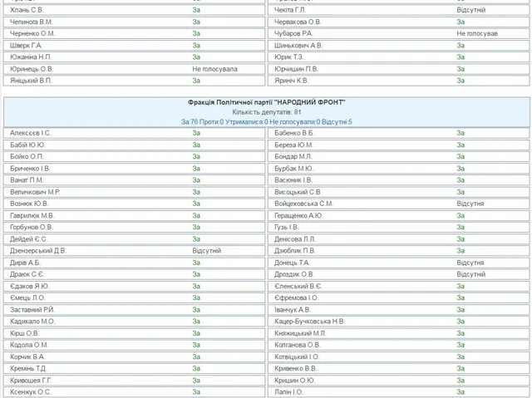532x398 pixels.
Task: Select deputy name Геращенко А.Ю.
Action: click(299, 215)
